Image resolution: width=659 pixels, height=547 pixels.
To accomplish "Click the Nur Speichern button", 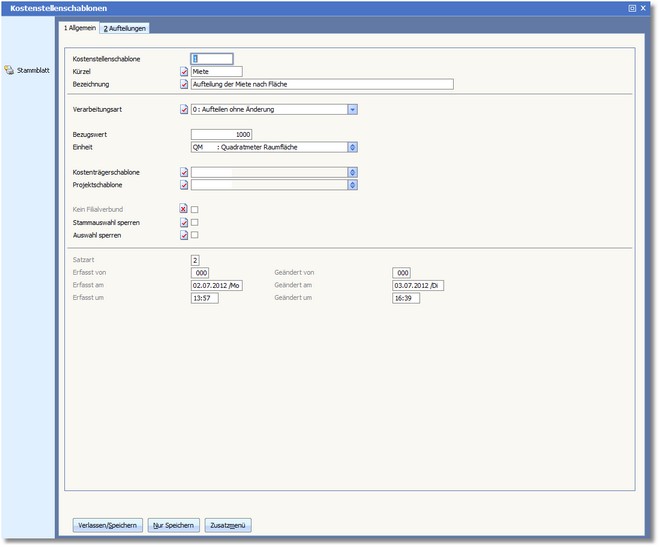I will 172,525.
